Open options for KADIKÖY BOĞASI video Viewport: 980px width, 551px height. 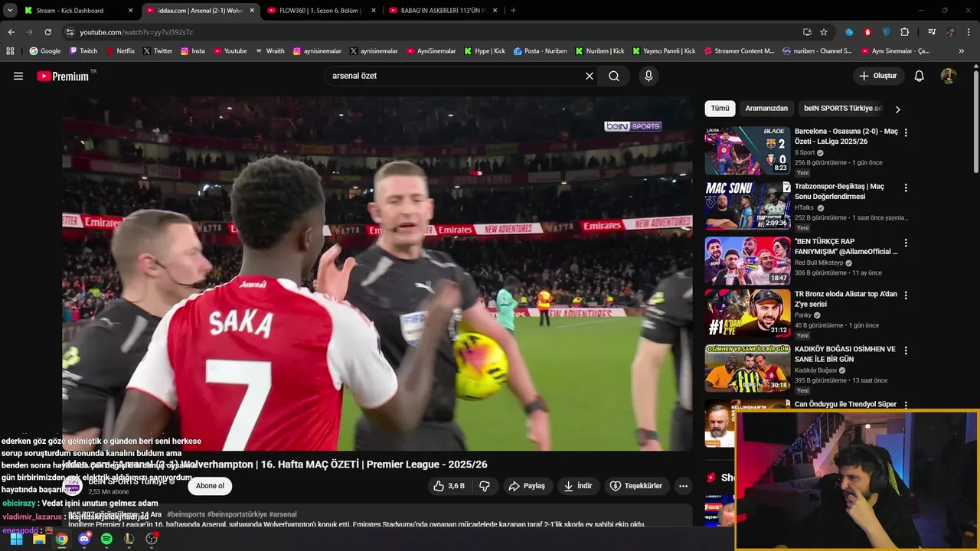[906, 350]
